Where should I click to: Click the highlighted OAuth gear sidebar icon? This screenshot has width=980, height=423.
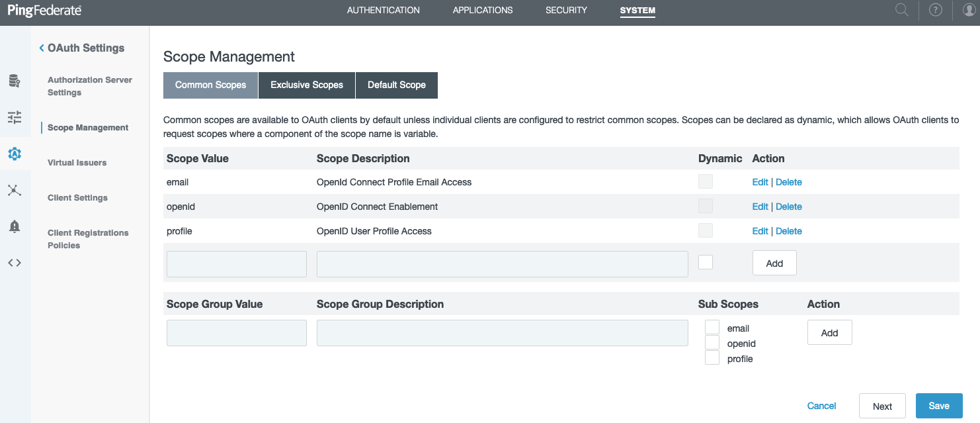pyautogui.click(x=15, y=154)
